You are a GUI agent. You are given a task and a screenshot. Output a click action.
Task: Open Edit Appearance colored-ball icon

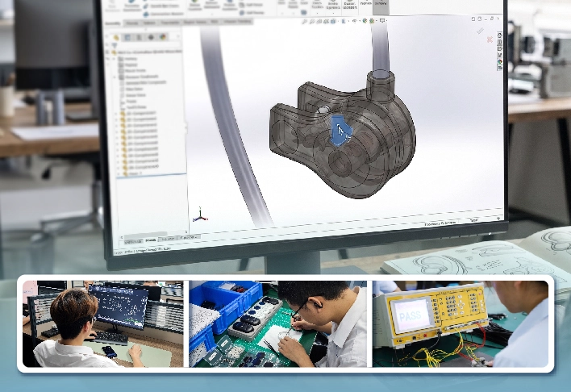[x=365, y=21]
